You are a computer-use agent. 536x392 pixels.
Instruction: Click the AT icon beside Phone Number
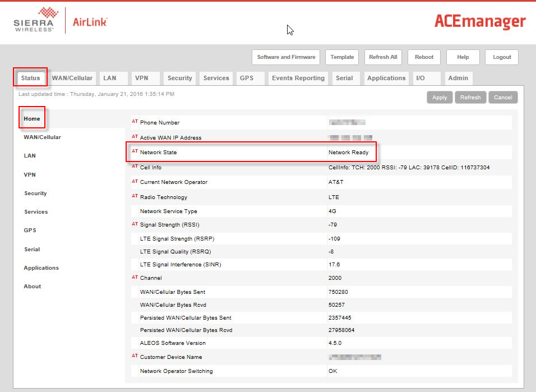point(135,122)
